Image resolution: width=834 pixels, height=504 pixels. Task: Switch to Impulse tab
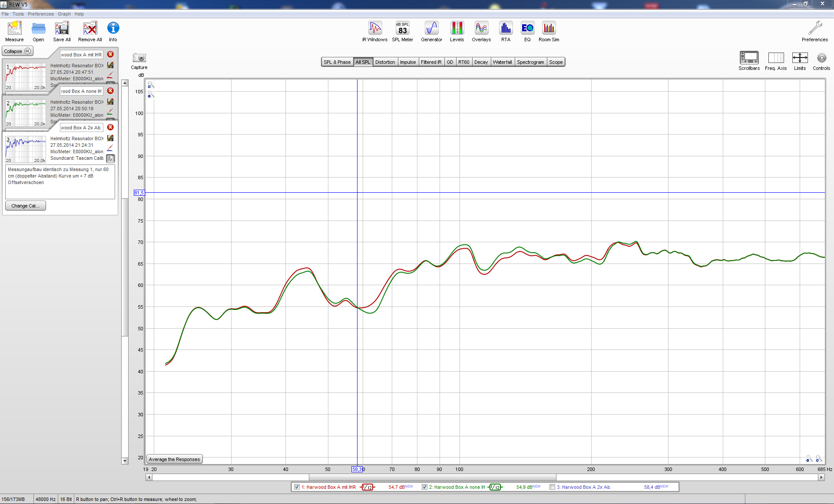(408, 62)
